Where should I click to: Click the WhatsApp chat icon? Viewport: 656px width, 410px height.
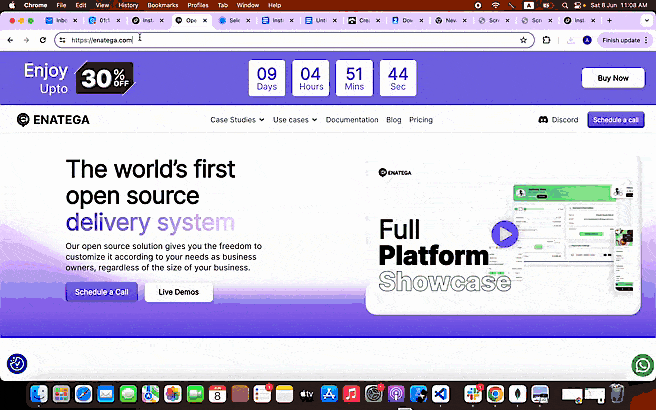[x=642, y=366]
